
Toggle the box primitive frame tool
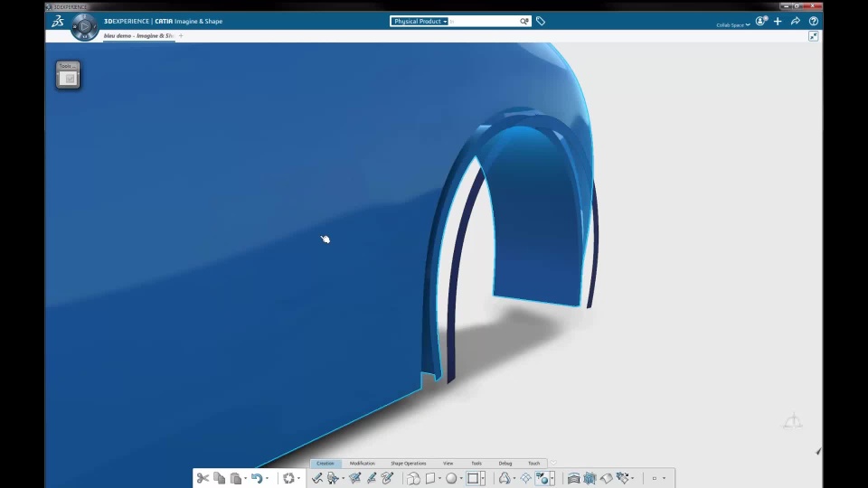pyautogui.click(x=473, y=478)
